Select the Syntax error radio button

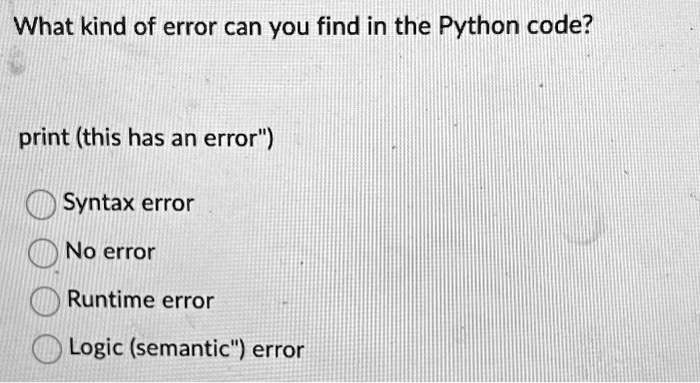[41, 204]
